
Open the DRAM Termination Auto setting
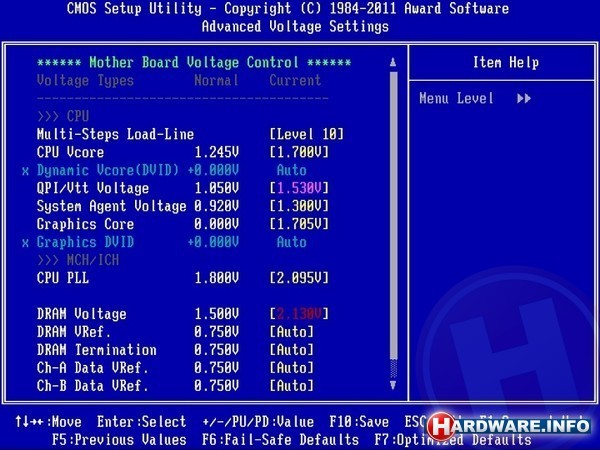[x=291, y=350]
